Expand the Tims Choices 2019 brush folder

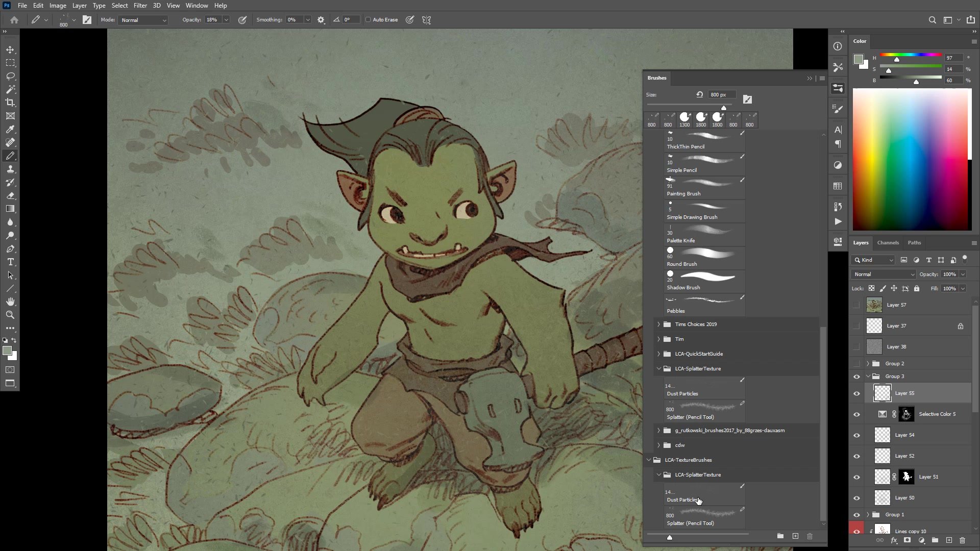658,324
